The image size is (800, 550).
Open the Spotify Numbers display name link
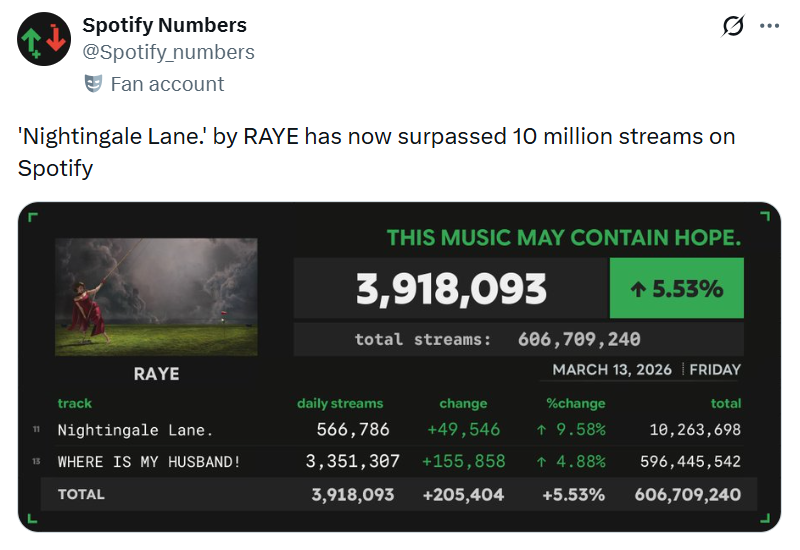[164, 25]
